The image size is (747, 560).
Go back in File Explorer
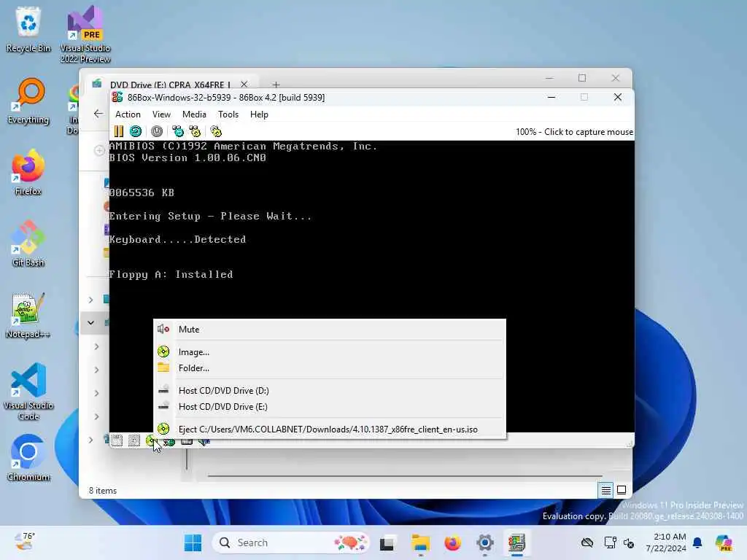click(98, 113)
